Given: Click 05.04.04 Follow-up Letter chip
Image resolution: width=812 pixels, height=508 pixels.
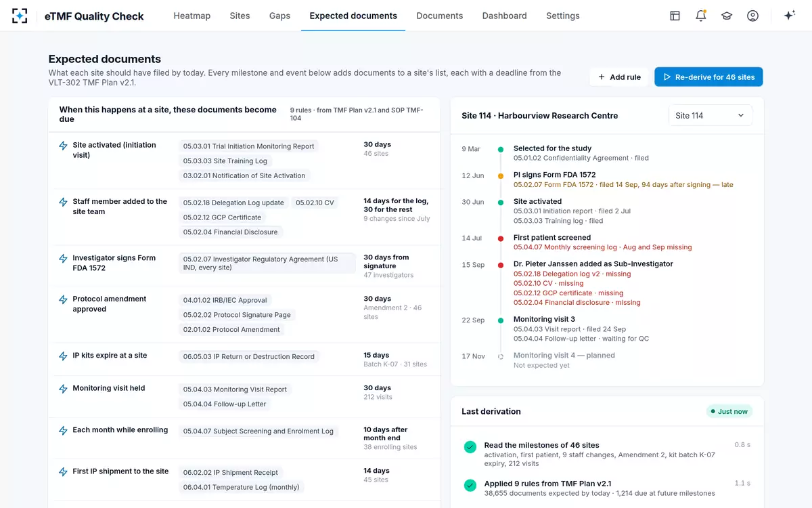Looking at the screenshot, I should (x=225, y=404).
